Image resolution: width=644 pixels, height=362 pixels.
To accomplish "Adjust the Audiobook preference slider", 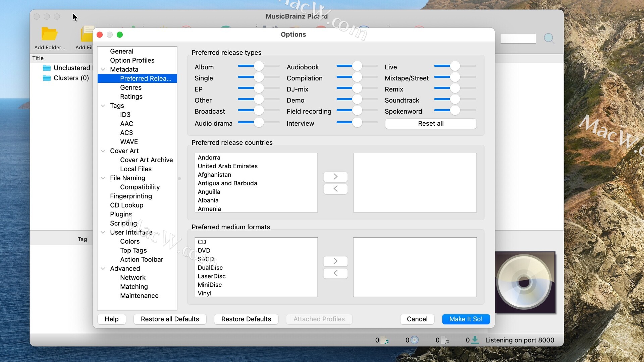I will [x=357, y=66].
